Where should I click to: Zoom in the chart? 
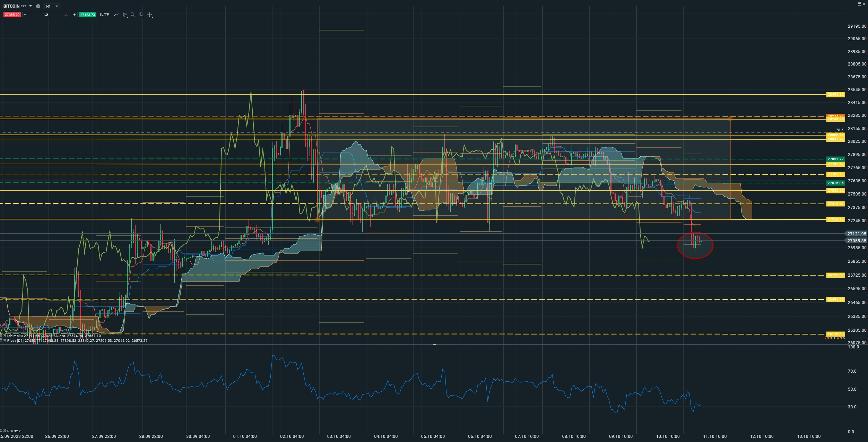141,15
